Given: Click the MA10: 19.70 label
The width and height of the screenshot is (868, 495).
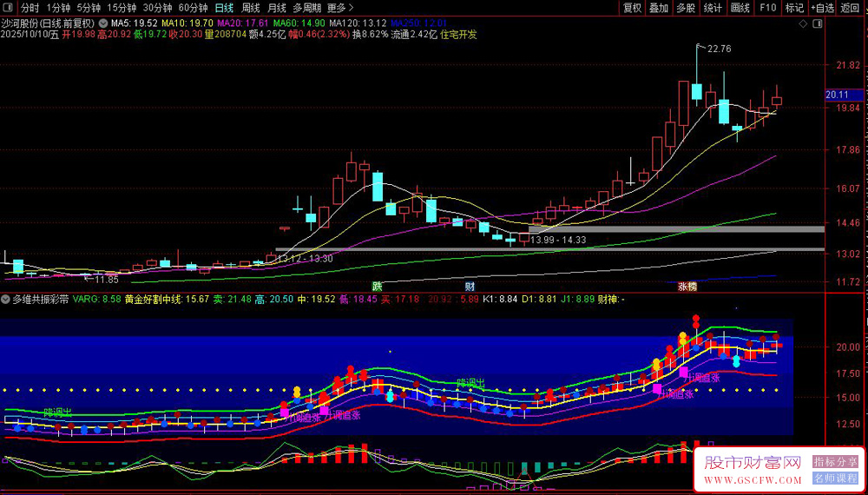Looking at the screenshot, I should pos(187,23).
